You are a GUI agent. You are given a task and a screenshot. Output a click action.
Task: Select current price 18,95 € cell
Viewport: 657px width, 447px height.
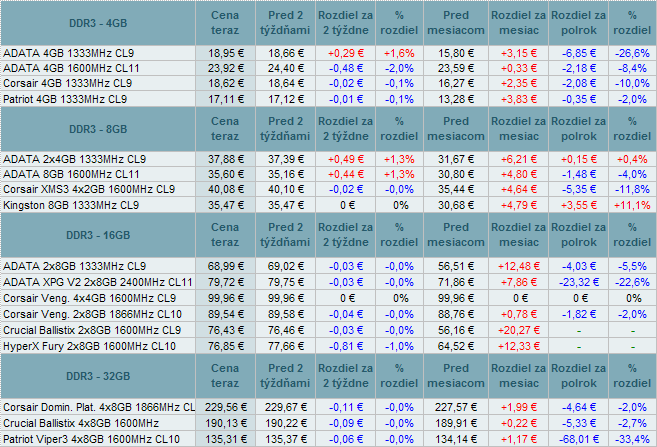pos(226,53)
